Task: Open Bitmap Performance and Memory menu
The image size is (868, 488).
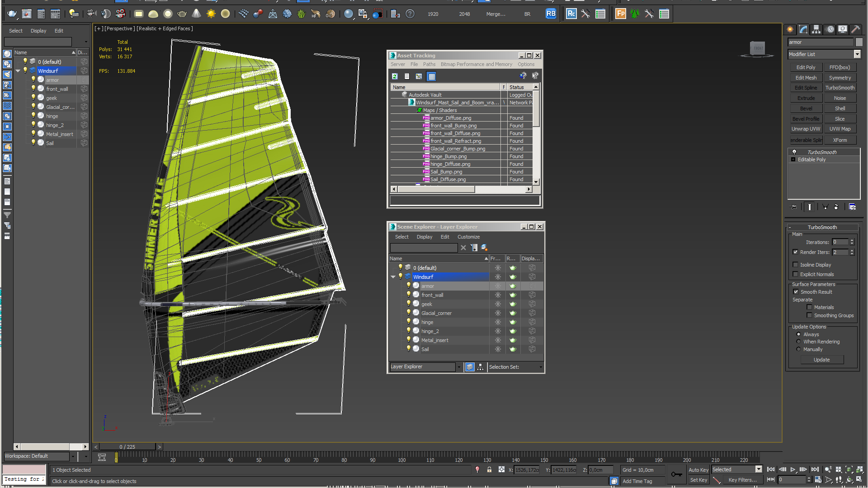Action: (x=476, y=65)
